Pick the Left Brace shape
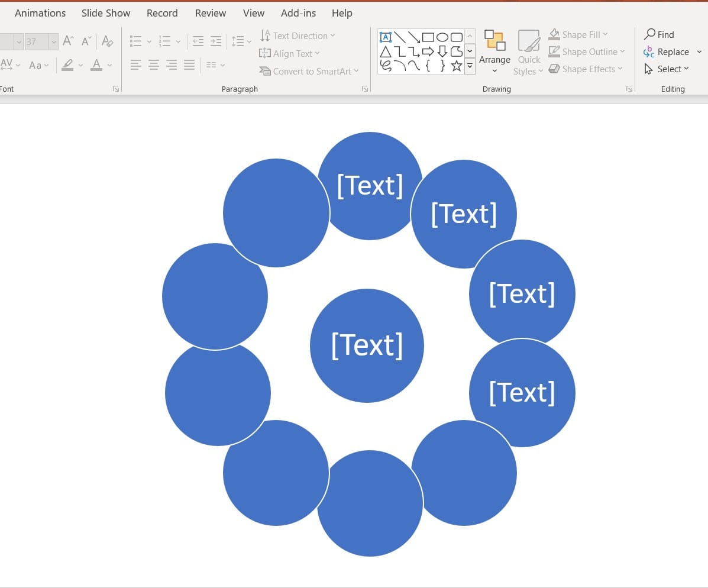The height and width of the screenshot is (588, 708). (x=428, y=66)
